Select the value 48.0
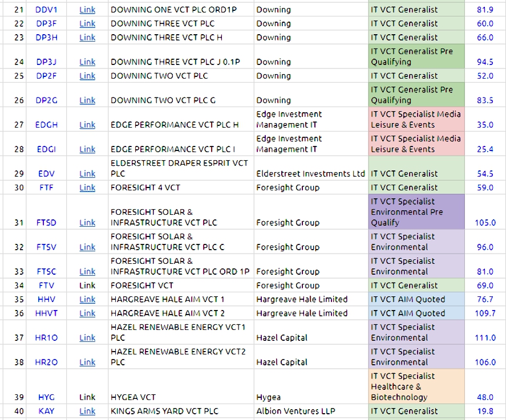 tap(485, 397)
